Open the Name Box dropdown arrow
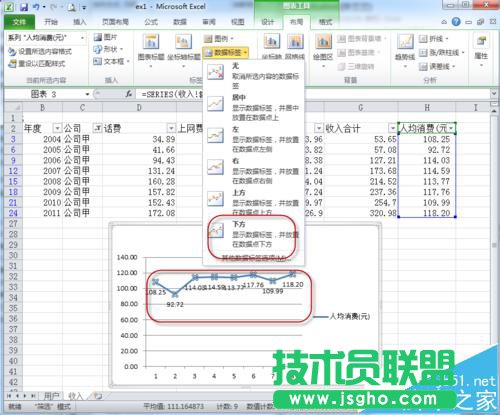This screenshot has height=415, width=500. 87,95
